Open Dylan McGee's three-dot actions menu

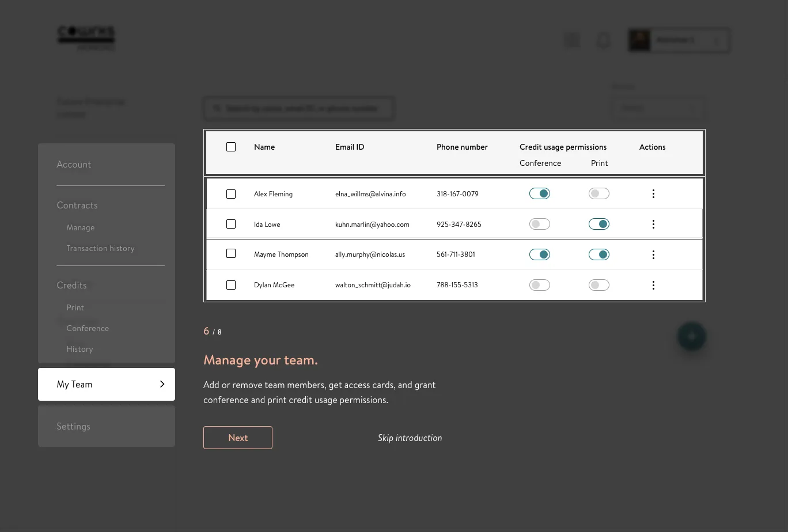click(x=653, y=285)
